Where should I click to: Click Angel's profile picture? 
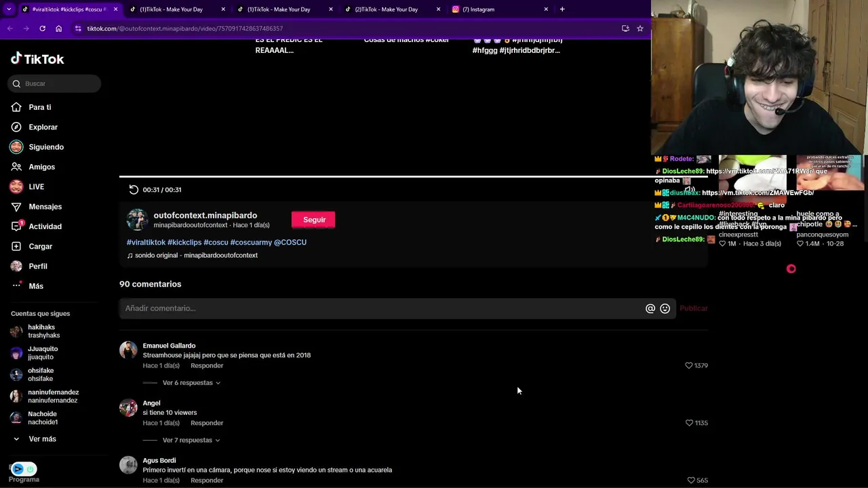point(128,407)
